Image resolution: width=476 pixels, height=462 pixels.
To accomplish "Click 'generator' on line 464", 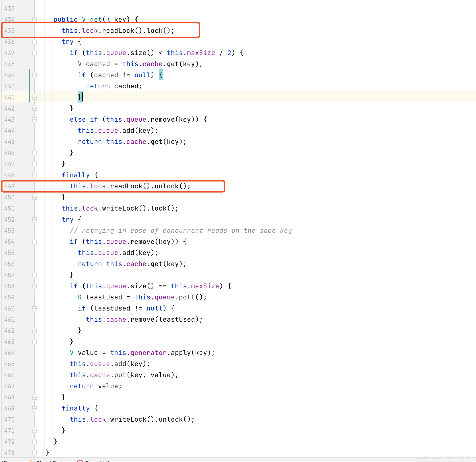I will pyautogui.click(x=148, y=353).
